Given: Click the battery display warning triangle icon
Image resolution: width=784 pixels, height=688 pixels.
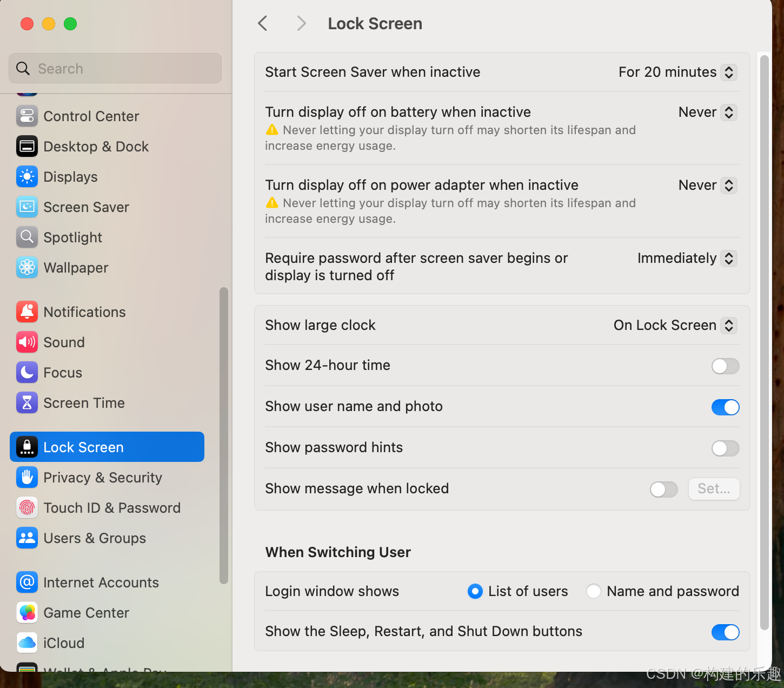Looking at the screenshot, I should [272, 130].
